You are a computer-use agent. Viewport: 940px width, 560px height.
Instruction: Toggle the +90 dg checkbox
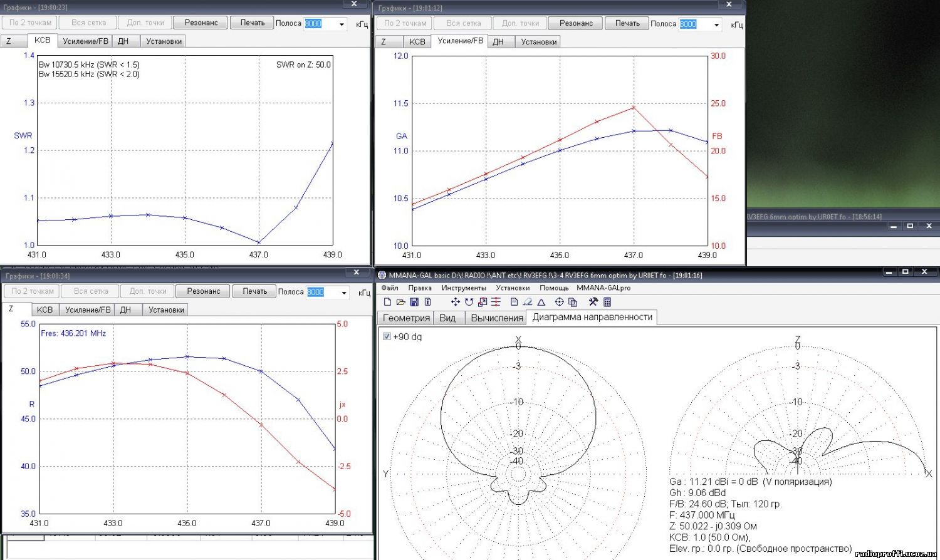click(x=387, y=336)
